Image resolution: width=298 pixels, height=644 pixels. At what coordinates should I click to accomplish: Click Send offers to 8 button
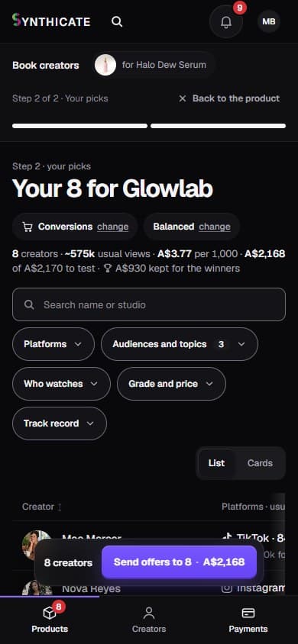tap(180, 562)
